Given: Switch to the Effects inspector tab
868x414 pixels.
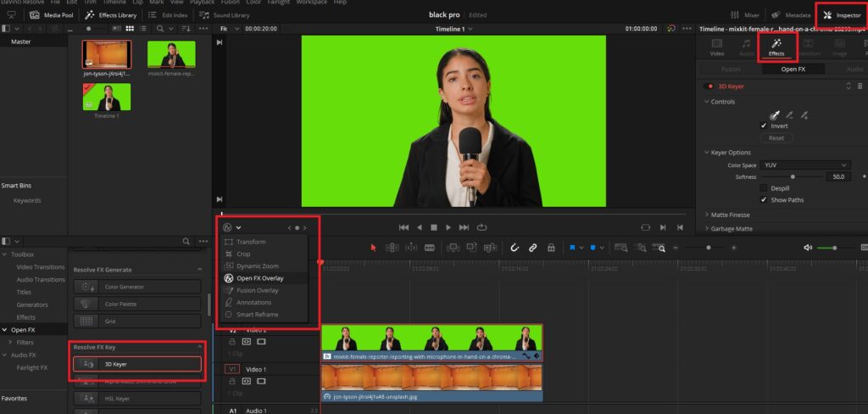Looking at the screenshot, I should tap(776, 48).
